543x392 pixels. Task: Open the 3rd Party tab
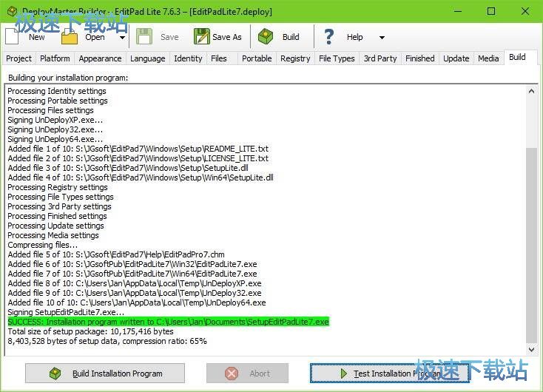(380, 58)
